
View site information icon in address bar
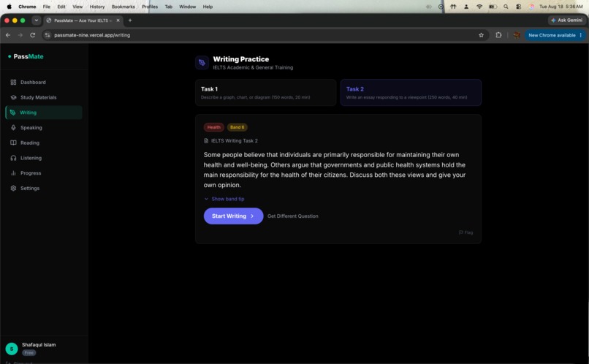[x=47, y=35]
